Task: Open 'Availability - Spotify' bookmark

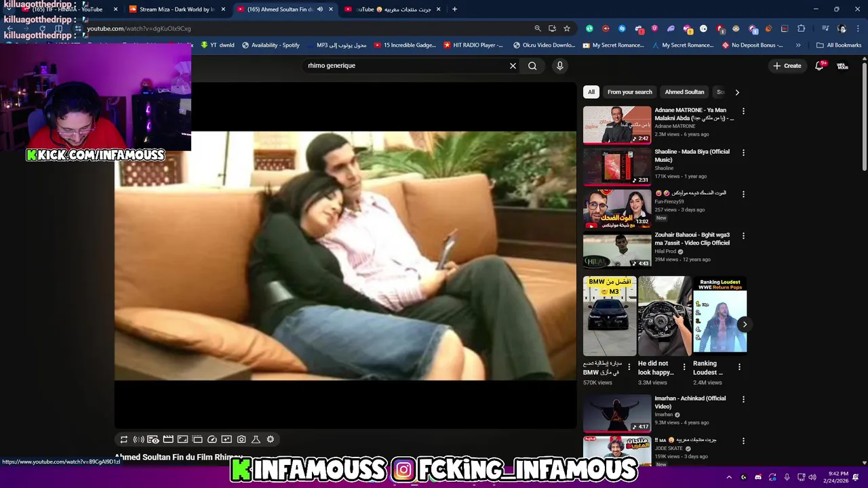Action: click(x=271, y=45)
